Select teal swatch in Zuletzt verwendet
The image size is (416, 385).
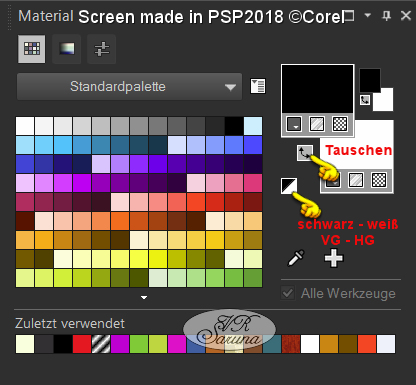click(x=272, y=344)
